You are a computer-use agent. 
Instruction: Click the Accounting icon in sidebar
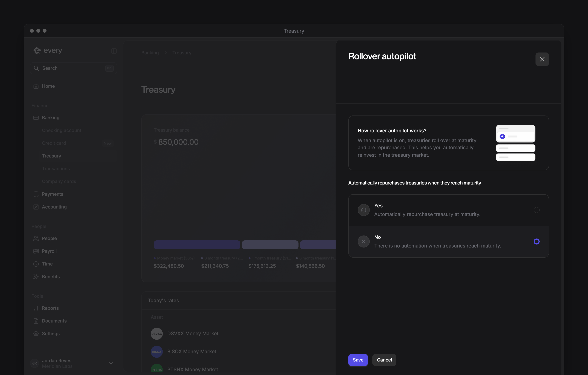(x=36, y=207)
